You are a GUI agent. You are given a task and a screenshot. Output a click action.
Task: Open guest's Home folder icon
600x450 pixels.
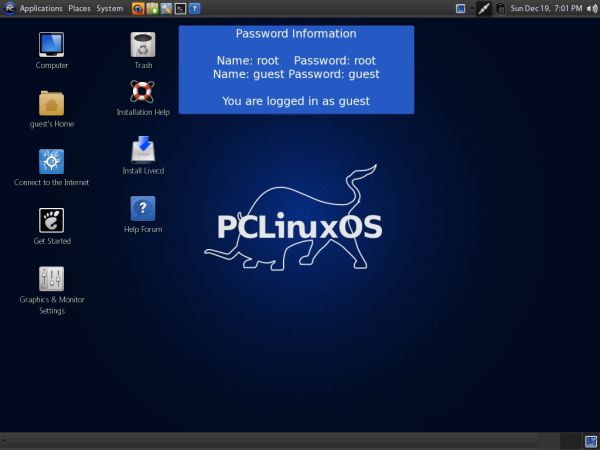point(51,103)
